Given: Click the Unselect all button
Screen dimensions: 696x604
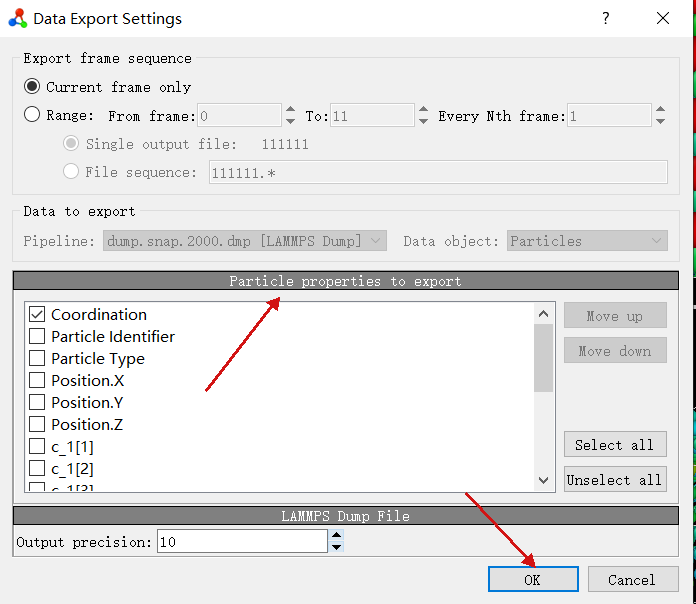Looking at the screenshot, I should click(614, 480).
